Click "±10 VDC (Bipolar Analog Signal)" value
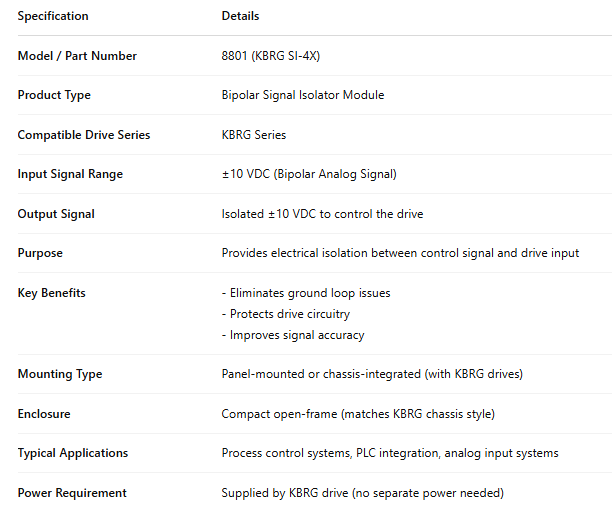Screen dimensions: 612x513 coord(309,174)
